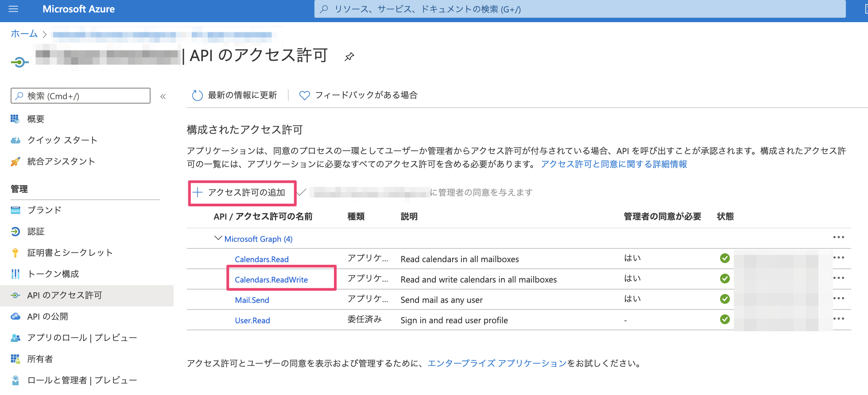
Task: Open the Azure portal hamburger menu
Action: [x=14, y=9]
